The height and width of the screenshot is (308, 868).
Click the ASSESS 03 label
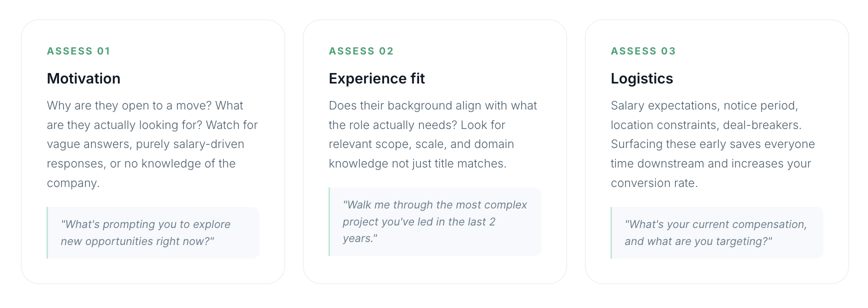[x=643, y=51]
